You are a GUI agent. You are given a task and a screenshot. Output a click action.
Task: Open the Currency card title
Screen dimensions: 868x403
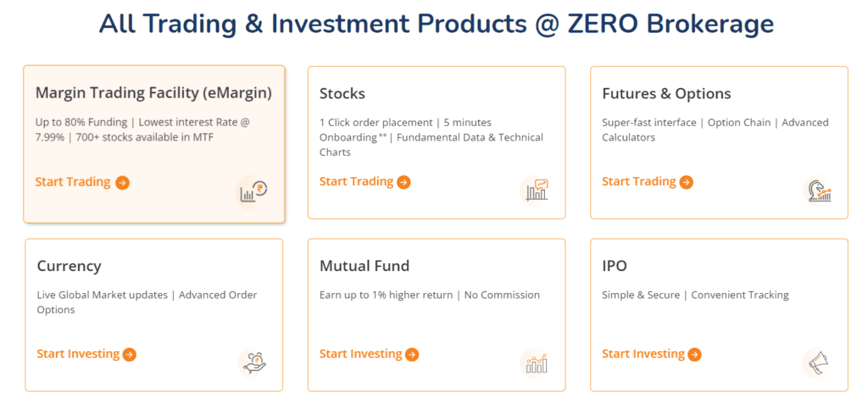coord(70,267)
